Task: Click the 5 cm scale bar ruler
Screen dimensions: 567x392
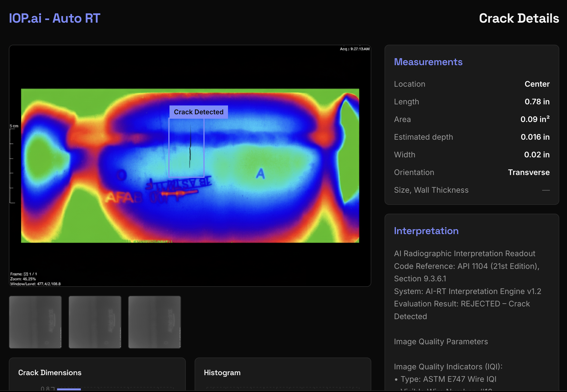Action: coord(12,166)
